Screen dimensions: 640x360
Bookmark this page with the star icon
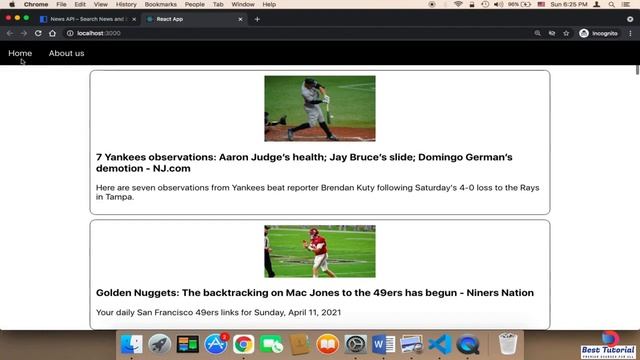566,33
